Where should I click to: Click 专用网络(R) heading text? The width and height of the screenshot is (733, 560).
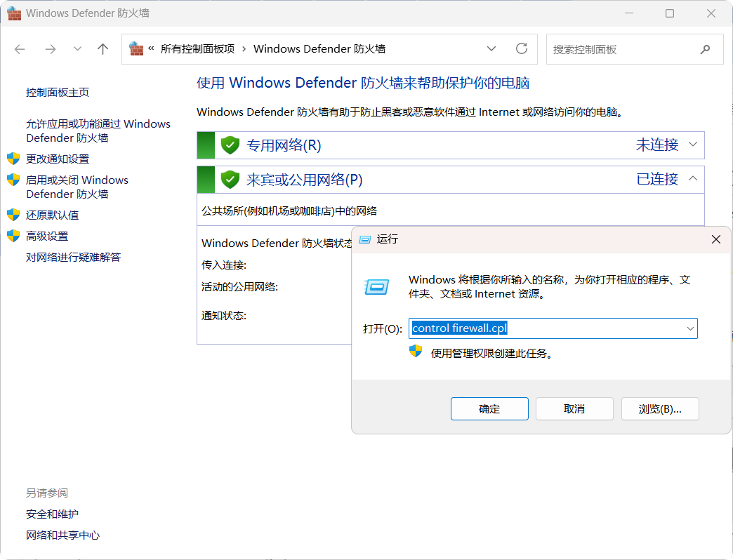284,145
